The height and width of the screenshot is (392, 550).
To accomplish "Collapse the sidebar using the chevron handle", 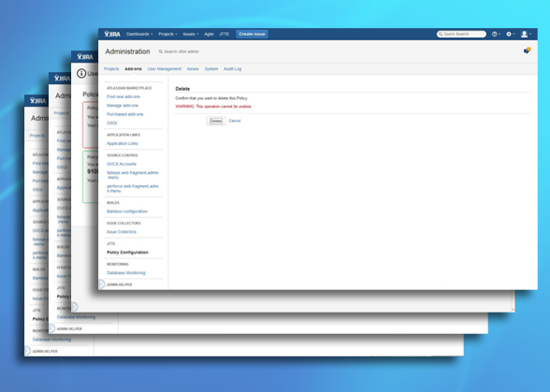I will click(102, 283).
